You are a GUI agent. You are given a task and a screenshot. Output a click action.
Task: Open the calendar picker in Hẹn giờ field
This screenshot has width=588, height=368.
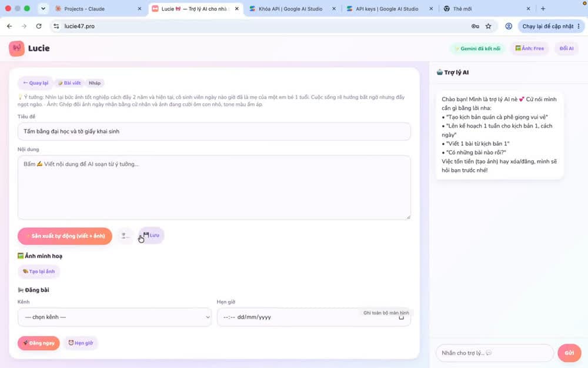tap(401, 317)
